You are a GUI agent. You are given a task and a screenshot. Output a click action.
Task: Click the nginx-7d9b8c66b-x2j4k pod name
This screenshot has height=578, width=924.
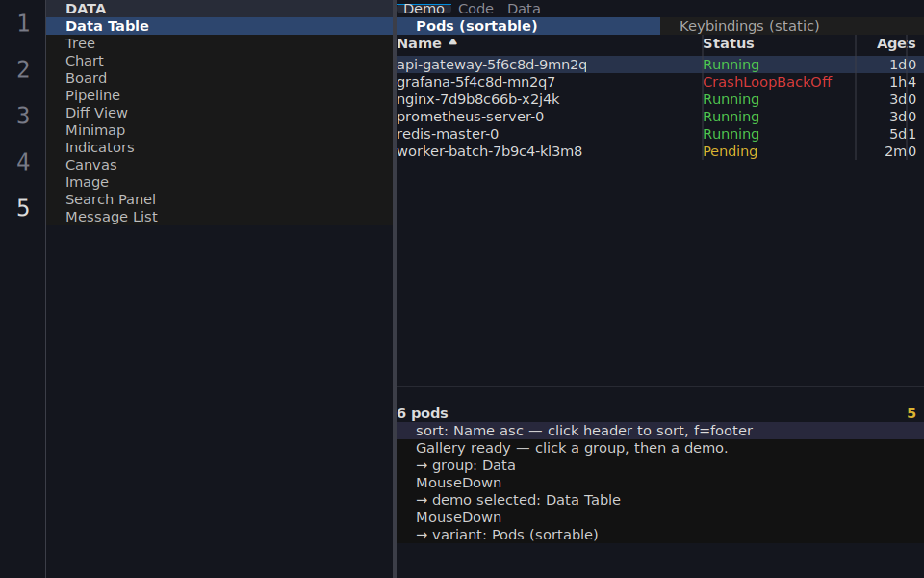click(x=478, y=99)
